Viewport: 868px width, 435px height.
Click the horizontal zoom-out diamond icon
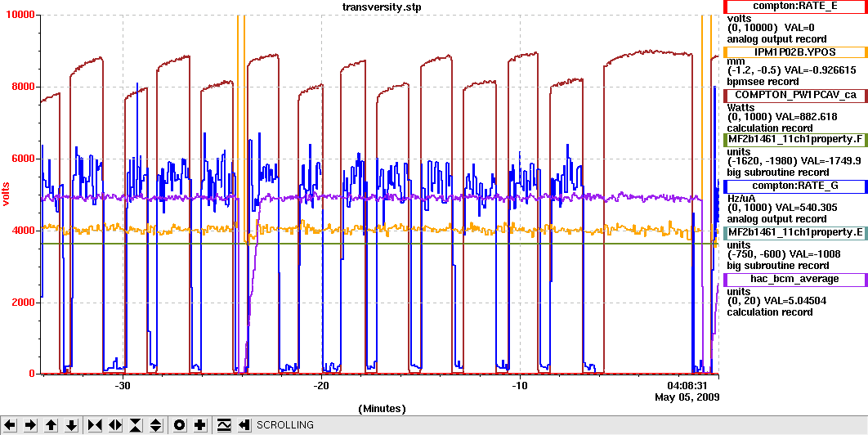[x=115, y=425]
